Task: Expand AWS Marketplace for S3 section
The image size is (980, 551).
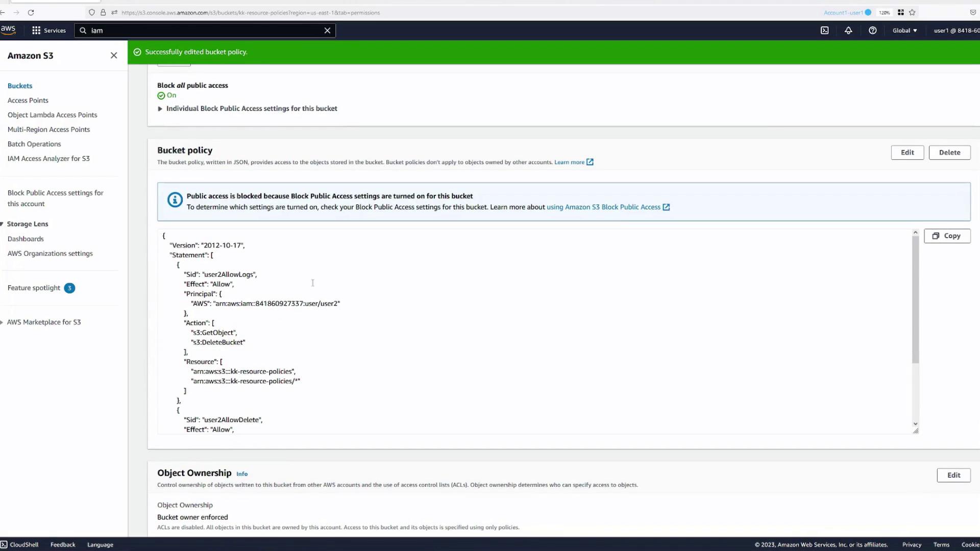Action: click(2, 322)
